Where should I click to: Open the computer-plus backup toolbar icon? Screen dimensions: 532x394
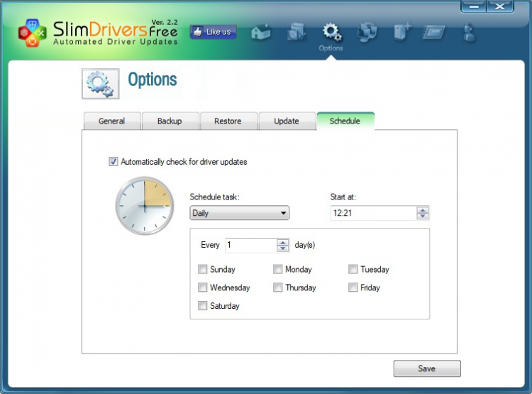[402, 33]
